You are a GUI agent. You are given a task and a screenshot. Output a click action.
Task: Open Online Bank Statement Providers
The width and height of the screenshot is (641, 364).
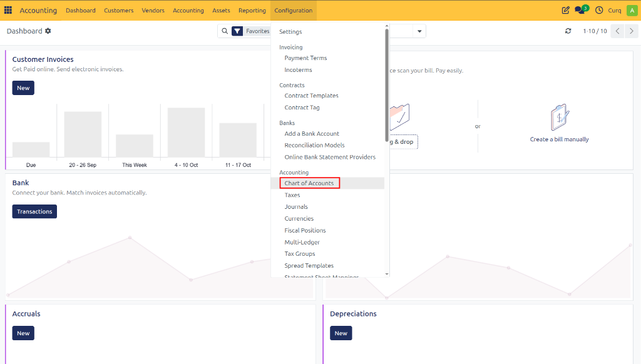click(329, 157)
